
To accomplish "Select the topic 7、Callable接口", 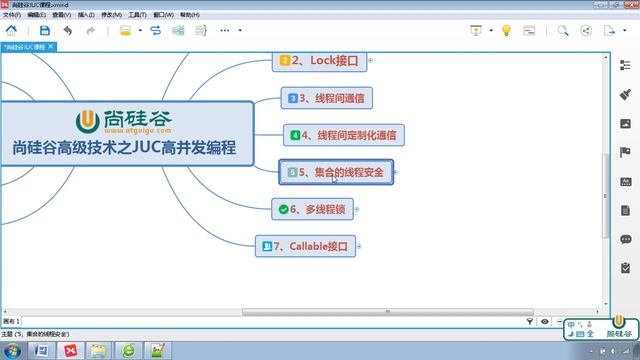I will tap(305, 246).
